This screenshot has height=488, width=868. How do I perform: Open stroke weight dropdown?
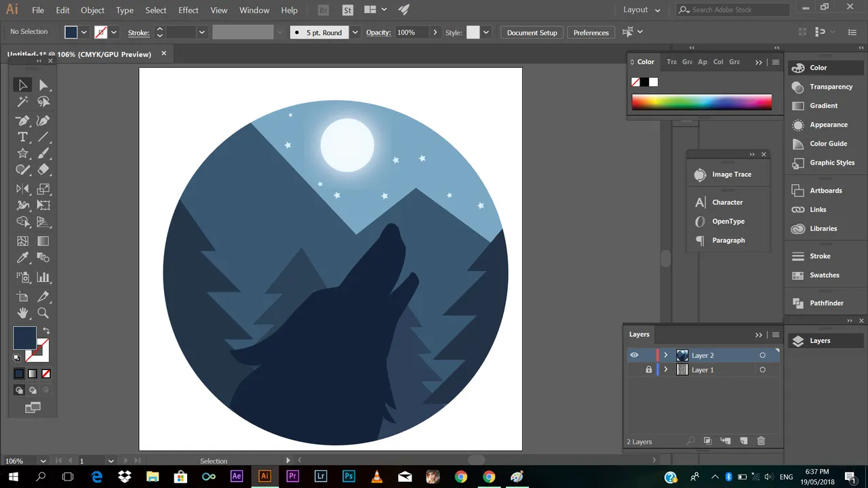click(201, 33)
